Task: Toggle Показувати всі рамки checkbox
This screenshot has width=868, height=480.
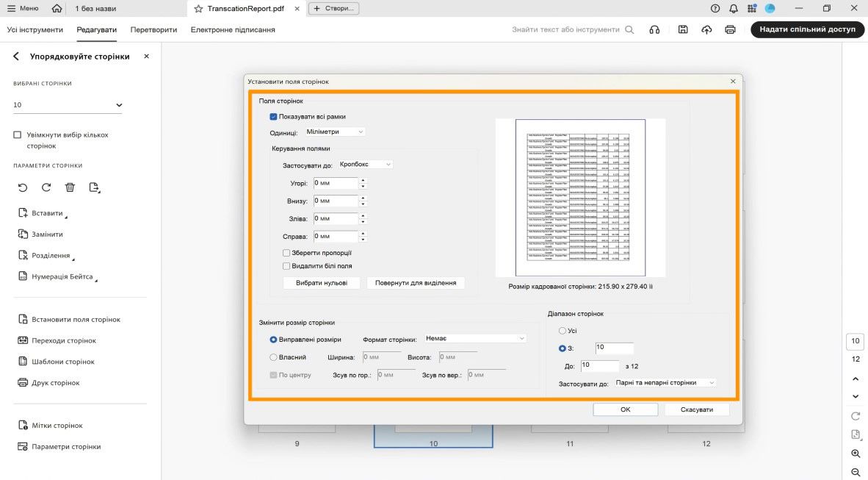Action: coord(273,116)
